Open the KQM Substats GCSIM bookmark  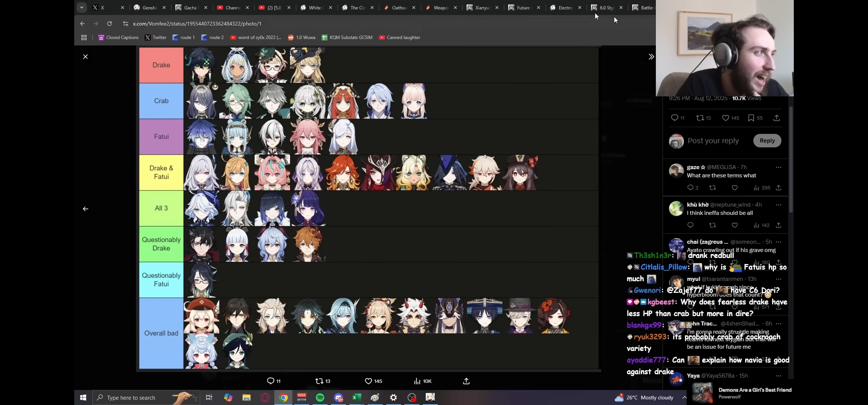(x=347, y=37)
